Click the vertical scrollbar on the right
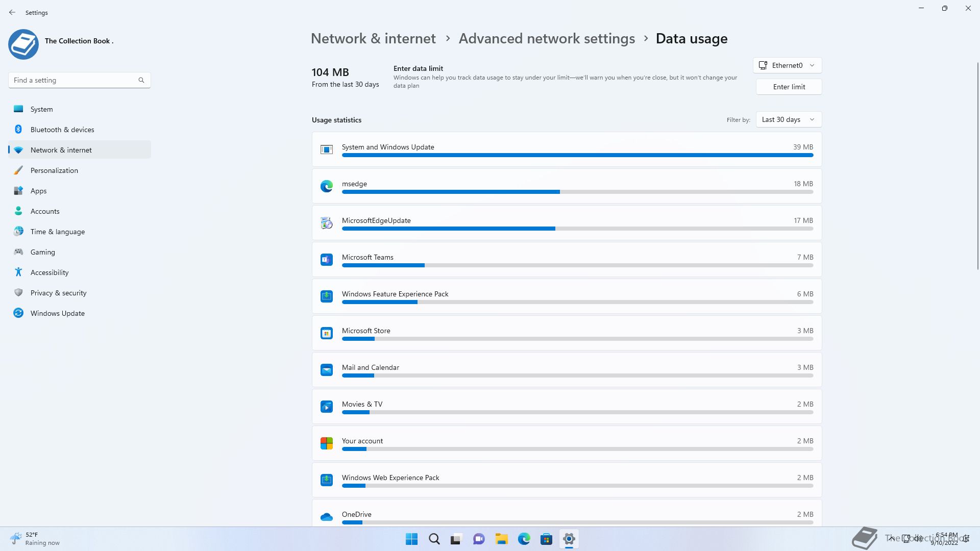The height and width of the screenshot is (551, 980). [977, 166]
